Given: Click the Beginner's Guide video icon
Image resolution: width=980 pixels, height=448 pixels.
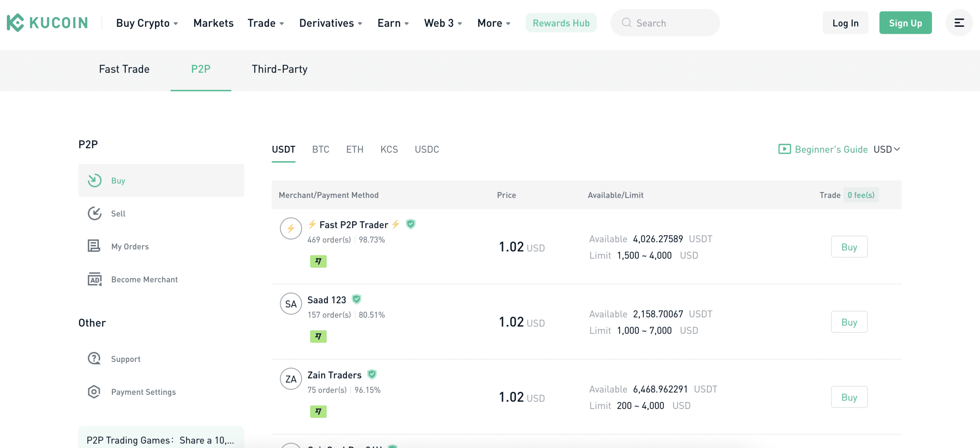Looking at the screenshot, I should pyautogui.click(x=784, y=149).
